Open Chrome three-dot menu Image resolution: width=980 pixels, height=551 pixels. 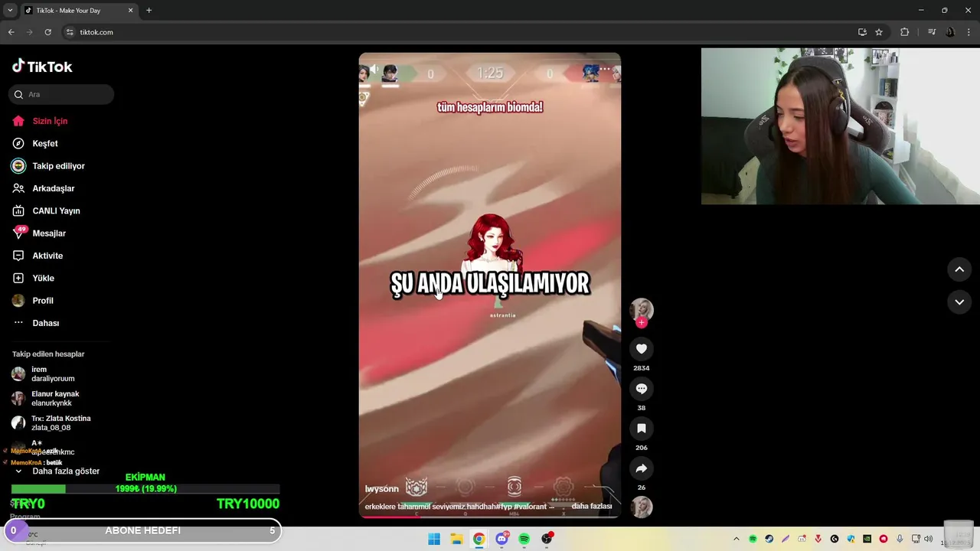pyautogui.click(x=969, y=32)
